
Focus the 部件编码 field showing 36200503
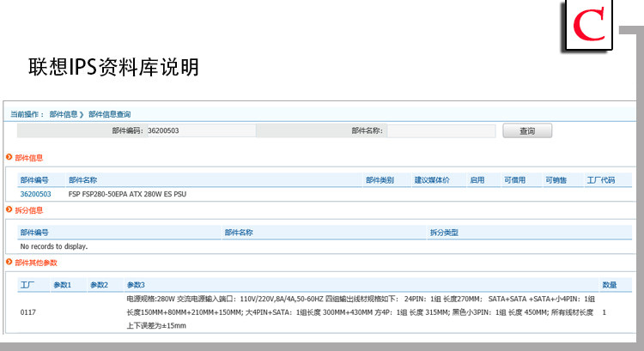201,130
